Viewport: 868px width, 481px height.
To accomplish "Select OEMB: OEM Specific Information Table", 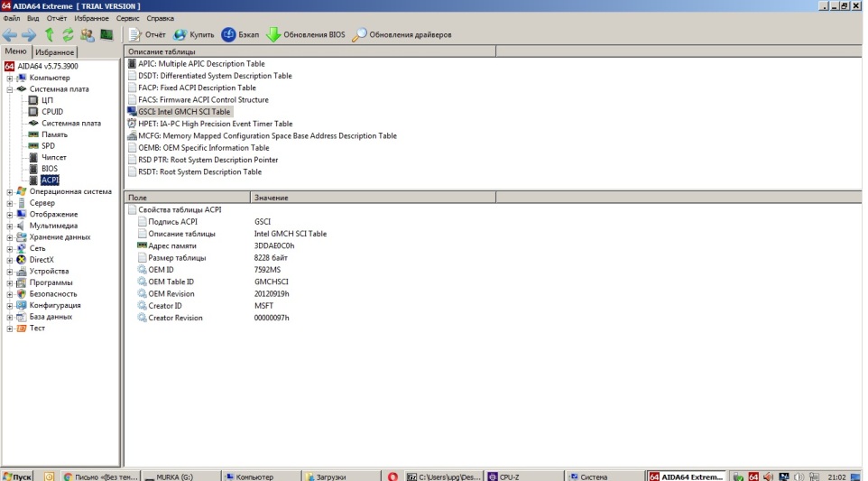I will (x=204, y=148).
